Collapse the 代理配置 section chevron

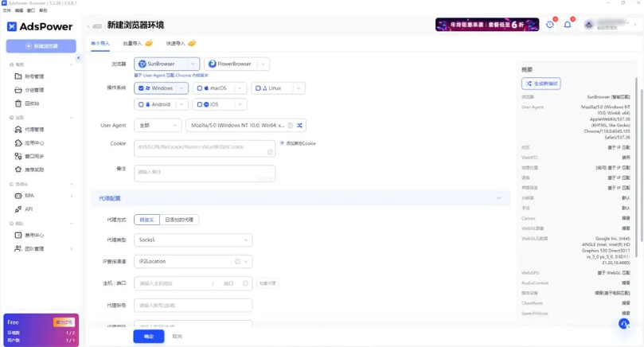click(499, 198)
